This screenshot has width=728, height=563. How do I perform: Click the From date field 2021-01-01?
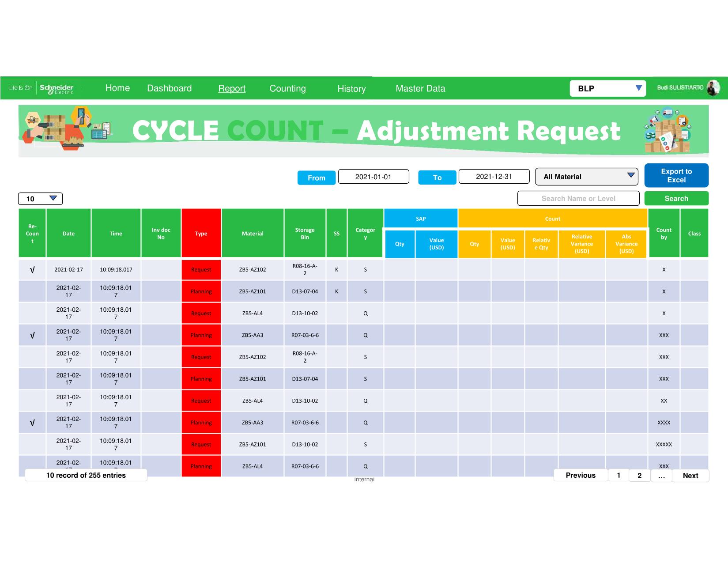373,177
